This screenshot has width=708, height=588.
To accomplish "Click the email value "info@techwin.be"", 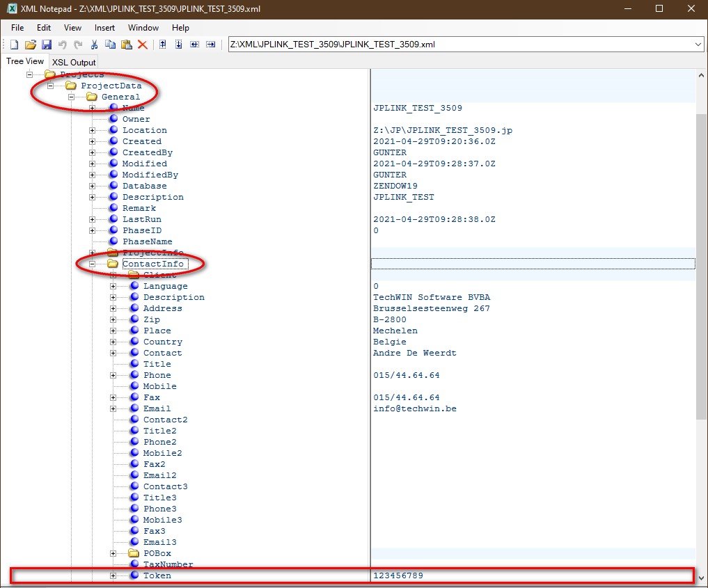I will (415, 409).
